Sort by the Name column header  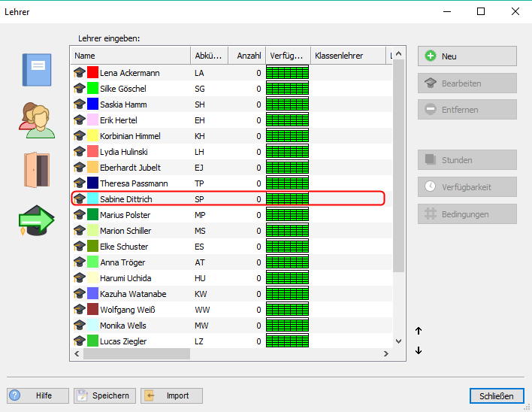click(131, 56)
